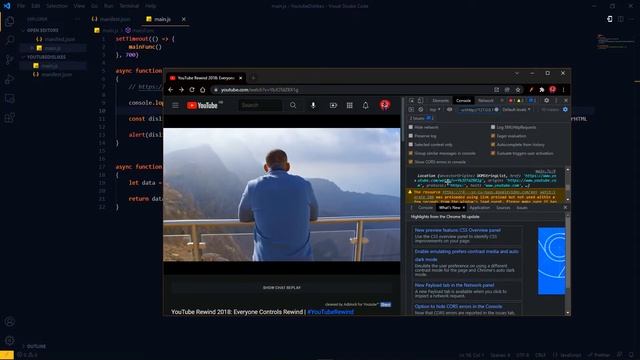Viewport: 640px width, 360px height.
Task: Toggle Hide network checkbox
Action: pos(411,127)
